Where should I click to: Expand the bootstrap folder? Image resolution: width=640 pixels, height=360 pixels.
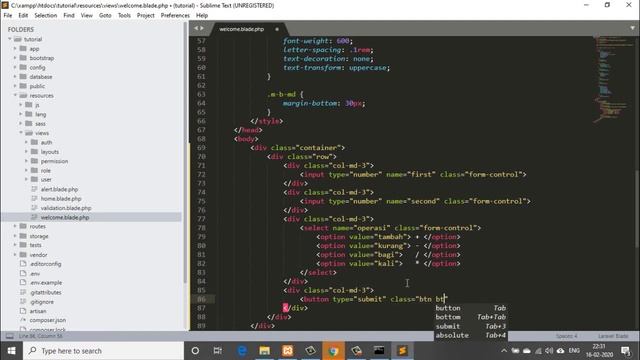click(15, 58)
